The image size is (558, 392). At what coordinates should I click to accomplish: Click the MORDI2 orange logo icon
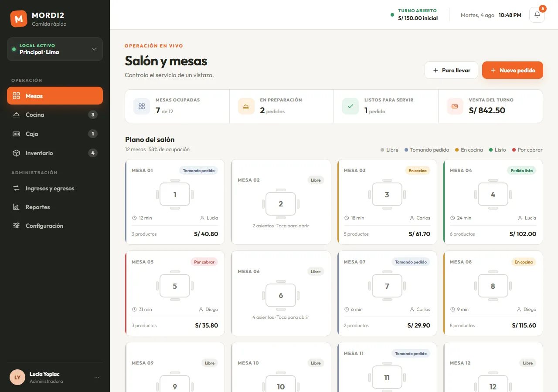(x=19, y=19)
